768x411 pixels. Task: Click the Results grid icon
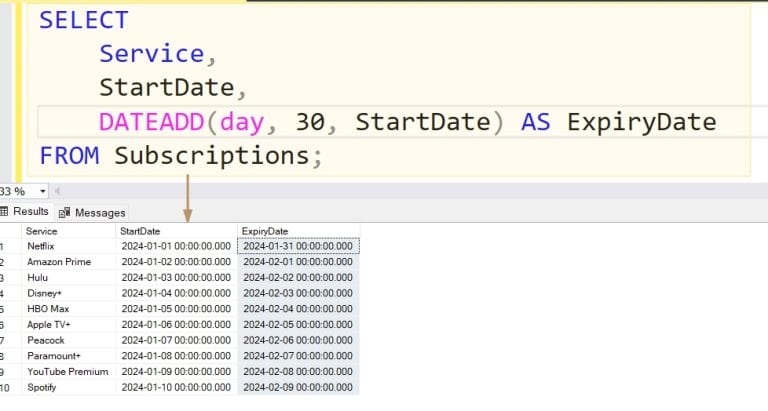click(4, 212)
